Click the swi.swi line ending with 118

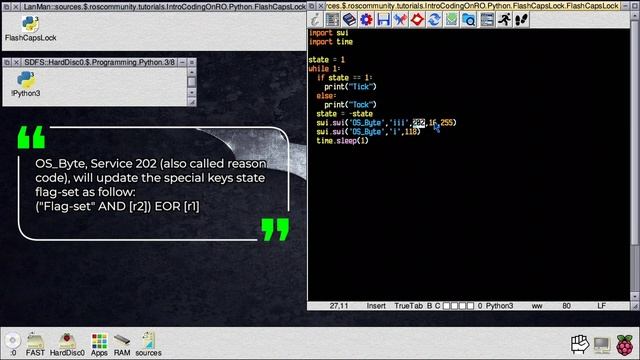[368, 131]
